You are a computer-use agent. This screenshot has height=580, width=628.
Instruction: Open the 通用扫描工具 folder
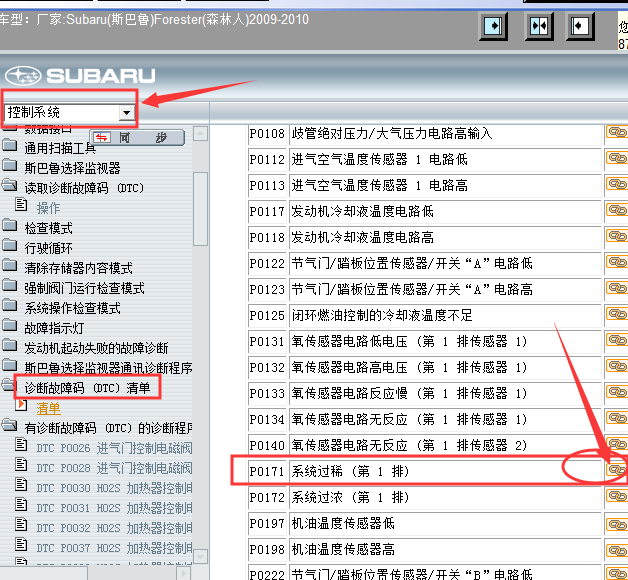click(x=60, y=148)
